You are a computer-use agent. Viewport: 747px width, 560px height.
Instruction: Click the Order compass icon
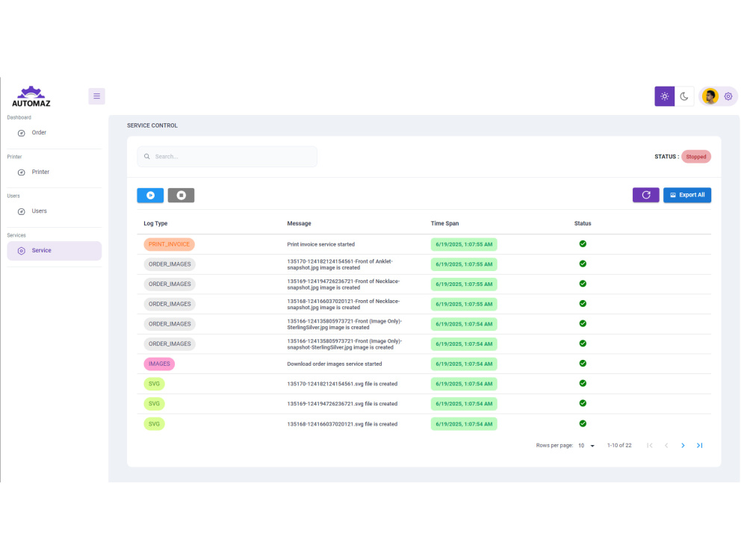click(x=22, y=134)
